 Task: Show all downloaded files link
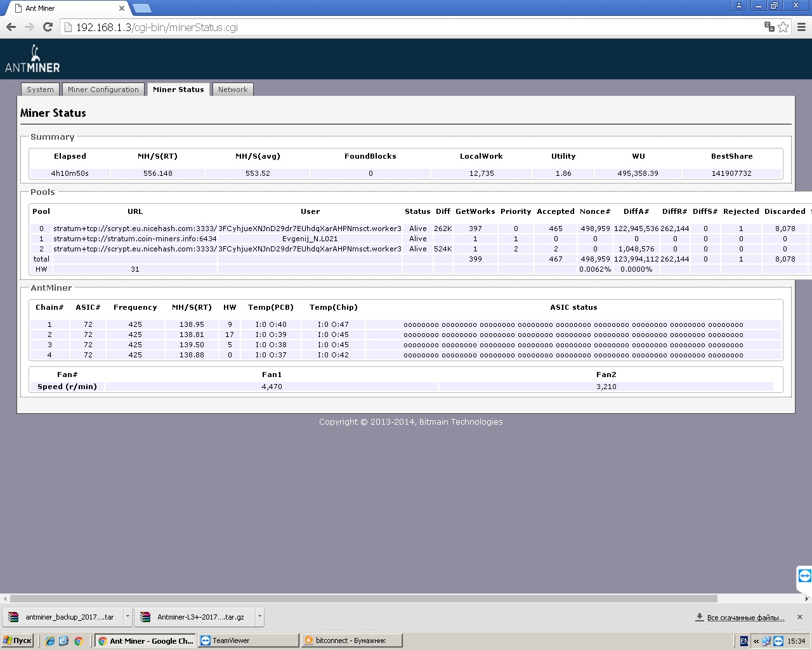point(746,618)
